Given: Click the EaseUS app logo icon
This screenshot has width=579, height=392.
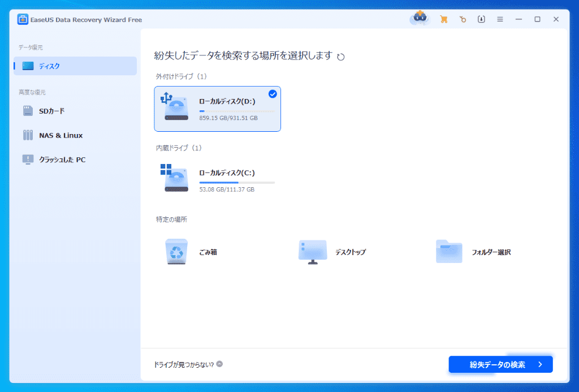Looking at the screenshot, I should point(23,19).
